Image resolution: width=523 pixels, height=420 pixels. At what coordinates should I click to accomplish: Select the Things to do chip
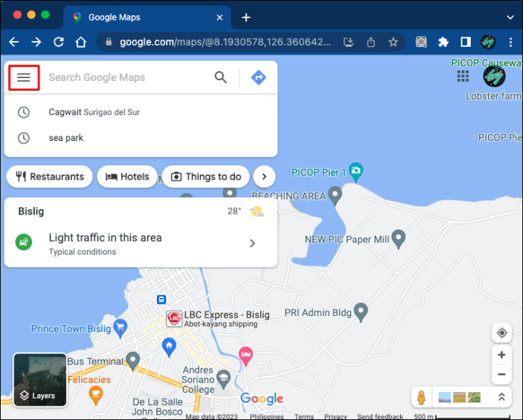(x=206, y=177)
